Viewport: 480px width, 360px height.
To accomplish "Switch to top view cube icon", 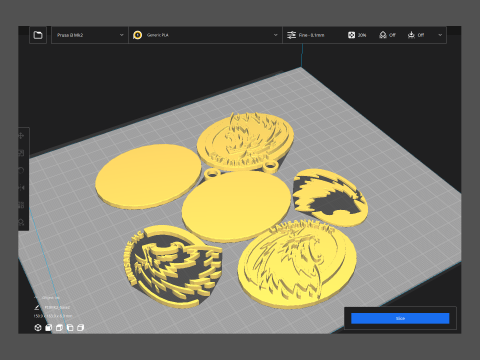I will 59,328.
